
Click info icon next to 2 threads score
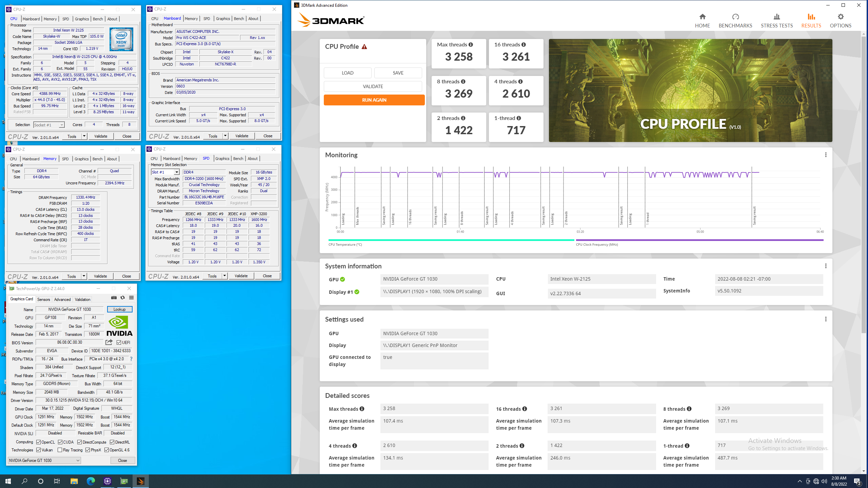[x=463, y=118]
